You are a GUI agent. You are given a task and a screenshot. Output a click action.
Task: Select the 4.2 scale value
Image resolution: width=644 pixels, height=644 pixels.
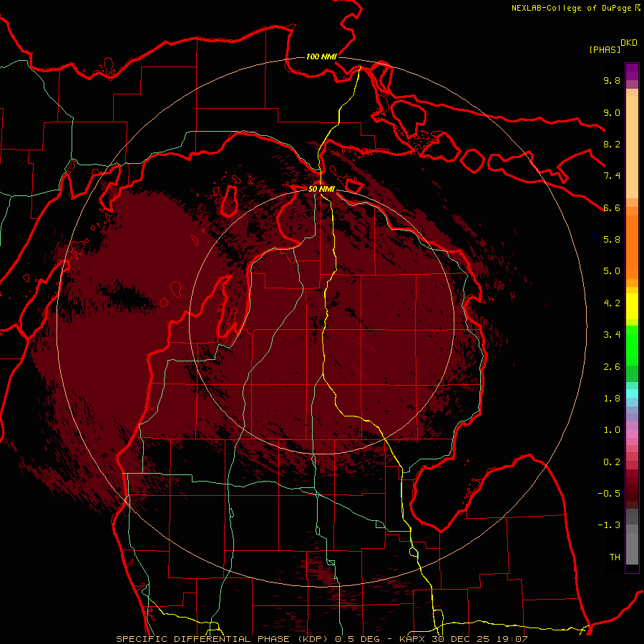(x=612, y=303)
